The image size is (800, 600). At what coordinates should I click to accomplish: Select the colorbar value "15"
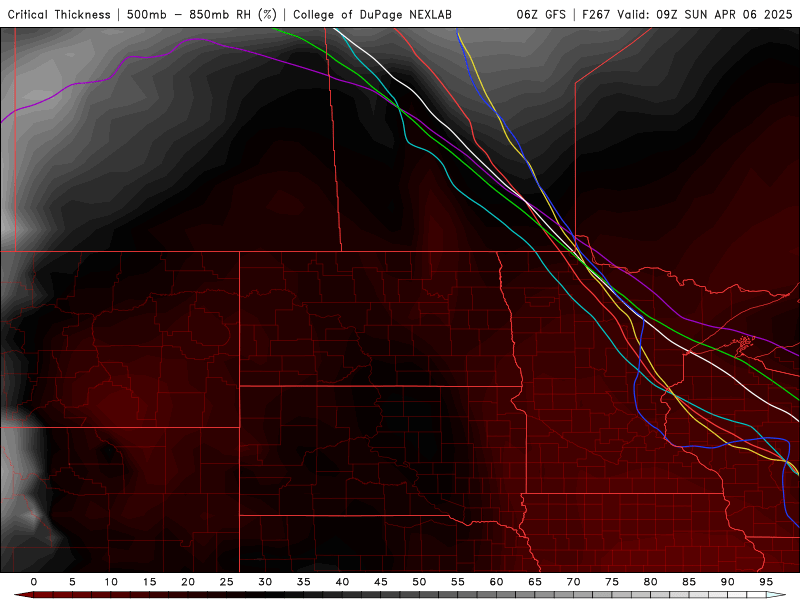(149, 582)
